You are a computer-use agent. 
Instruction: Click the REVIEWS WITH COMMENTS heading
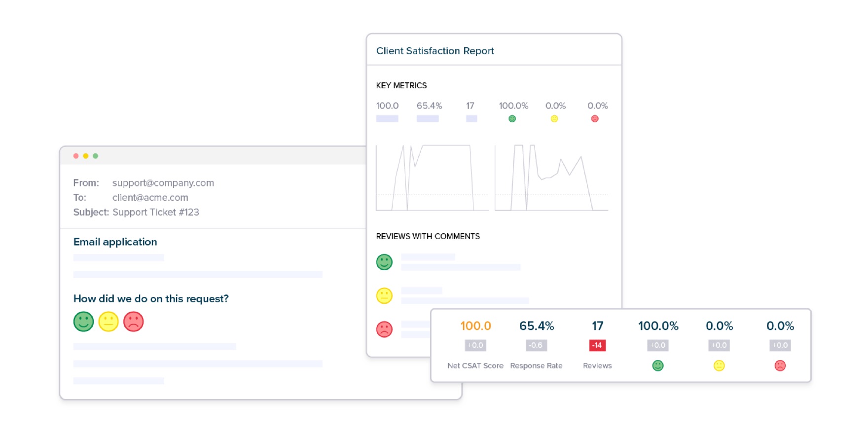[428, 236]
